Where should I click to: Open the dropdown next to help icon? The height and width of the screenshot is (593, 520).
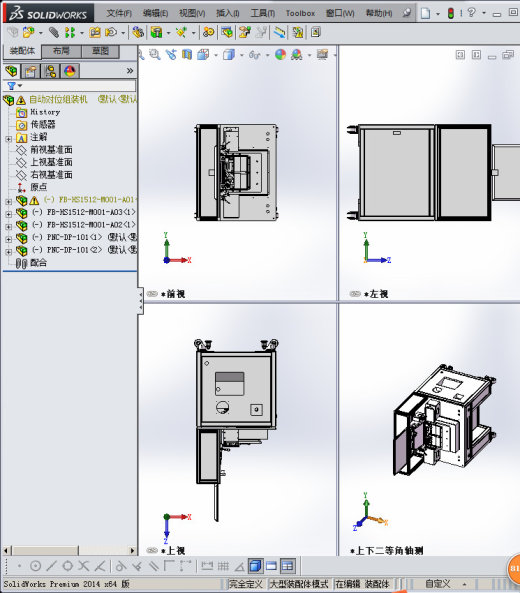[484, 13]
